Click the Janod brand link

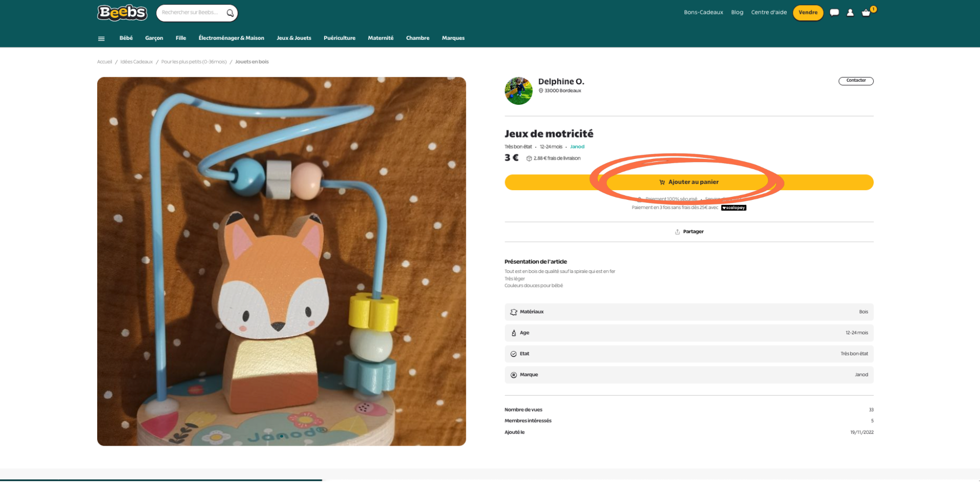click(577, 147)
